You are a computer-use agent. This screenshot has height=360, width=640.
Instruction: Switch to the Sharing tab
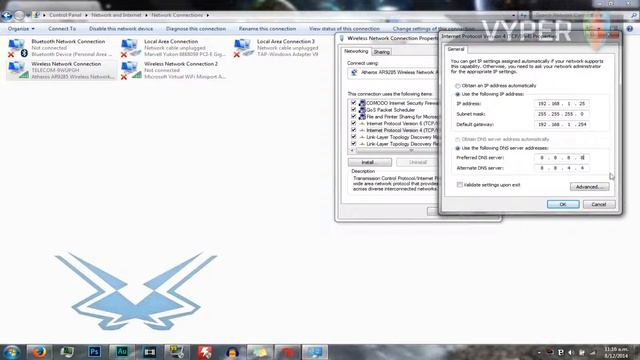(382, 52)
